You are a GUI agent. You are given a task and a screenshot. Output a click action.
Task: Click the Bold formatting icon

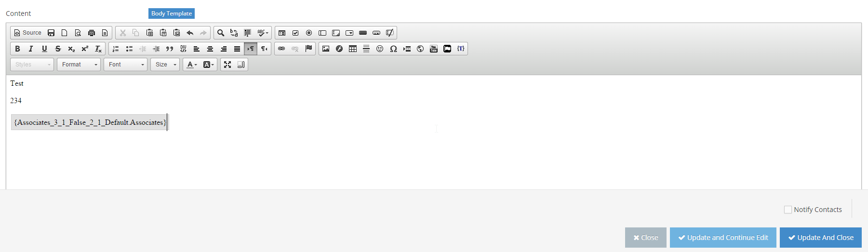pos(17,49)
